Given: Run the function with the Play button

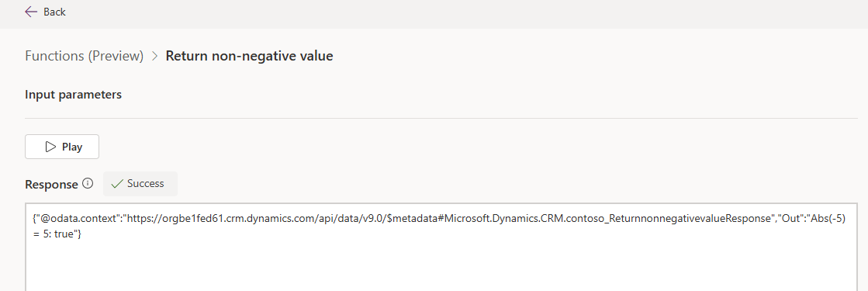Looking at the screenshot, I should [x=62, y=147].
